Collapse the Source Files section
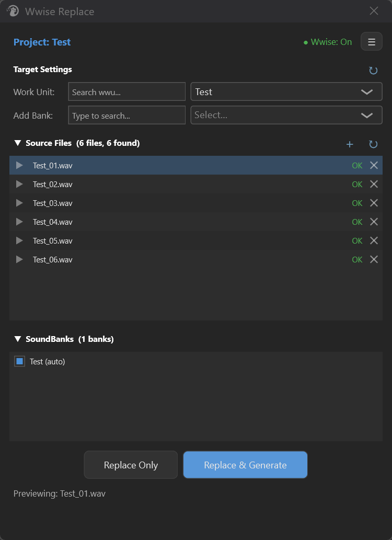392x540 pixels. click(18, 143)
